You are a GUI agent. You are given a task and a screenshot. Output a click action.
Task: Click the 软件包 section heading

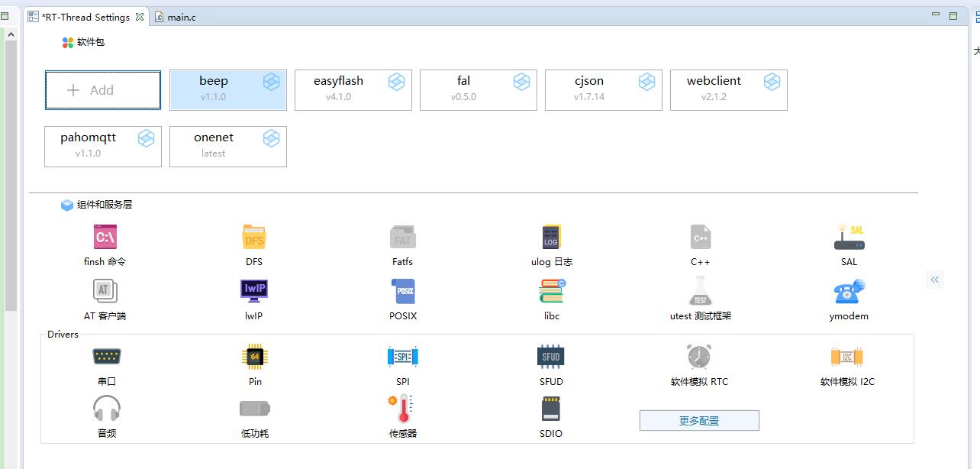(x=91, y=42)
